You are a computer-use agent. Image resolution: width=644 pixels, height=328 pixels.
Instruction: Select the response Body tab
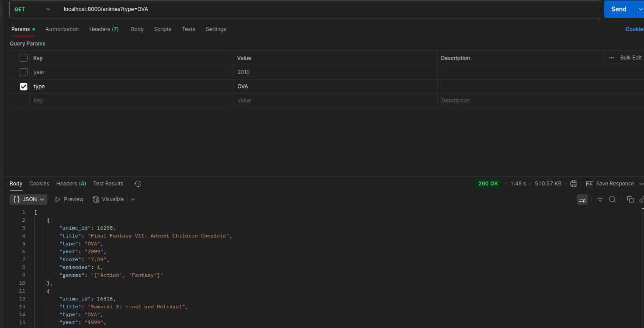(x=16, y=184)
